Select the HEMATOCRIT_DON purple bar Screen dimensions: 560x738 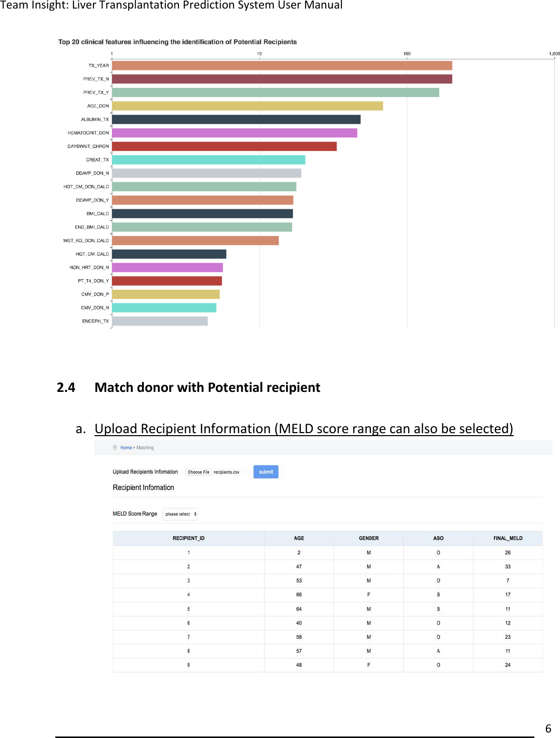234,133
